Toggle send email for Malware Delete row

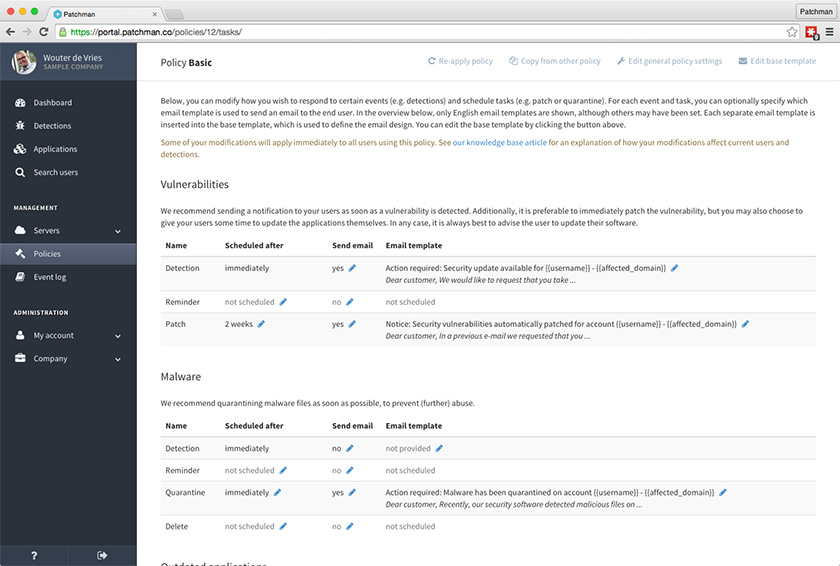349,526
